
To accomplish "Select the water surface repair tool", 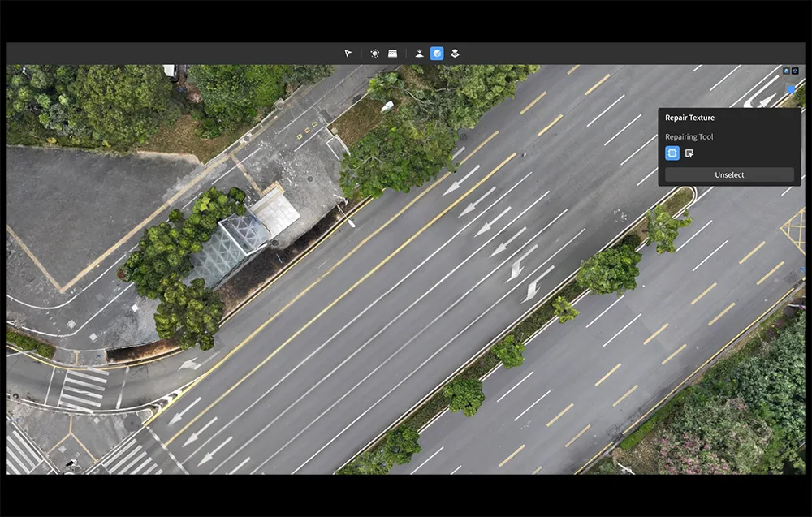I will [x=392, y=54].
